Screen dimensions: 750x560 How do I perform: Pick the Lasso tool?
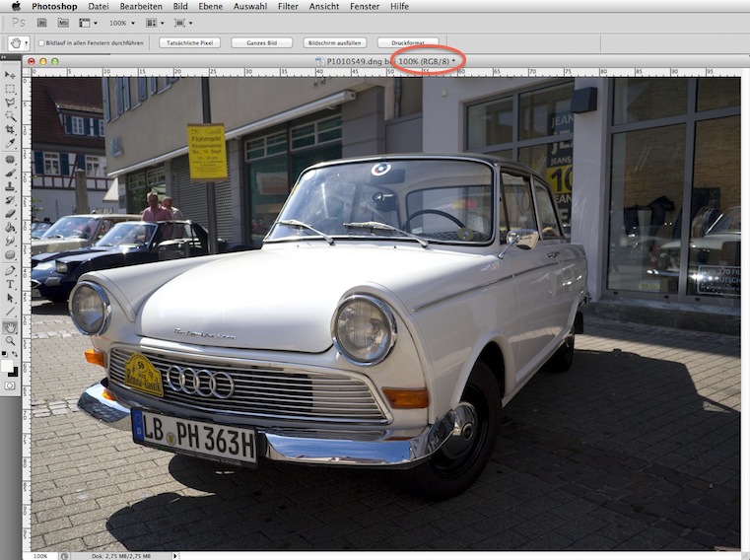[10, 102]
